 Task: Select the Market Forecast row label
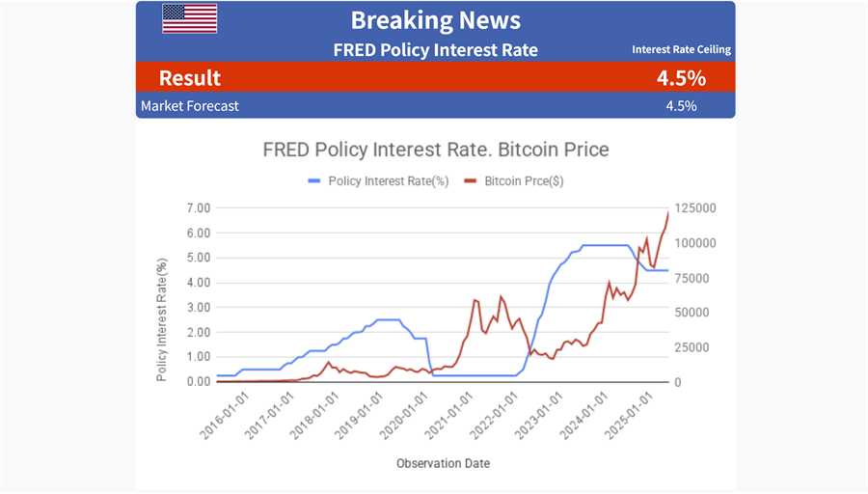[x=189, y=105]
